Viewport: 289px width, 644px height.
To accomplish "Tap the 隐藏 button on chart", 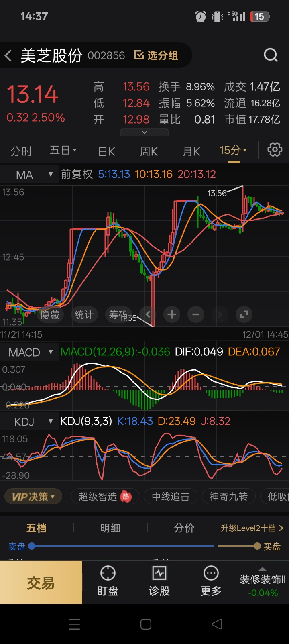I will pos(50,315).
